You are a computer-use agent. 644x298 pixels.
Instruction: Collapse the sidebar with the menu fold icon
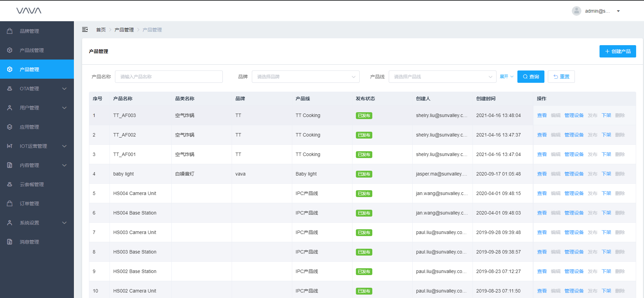click(x=85, y=30)
